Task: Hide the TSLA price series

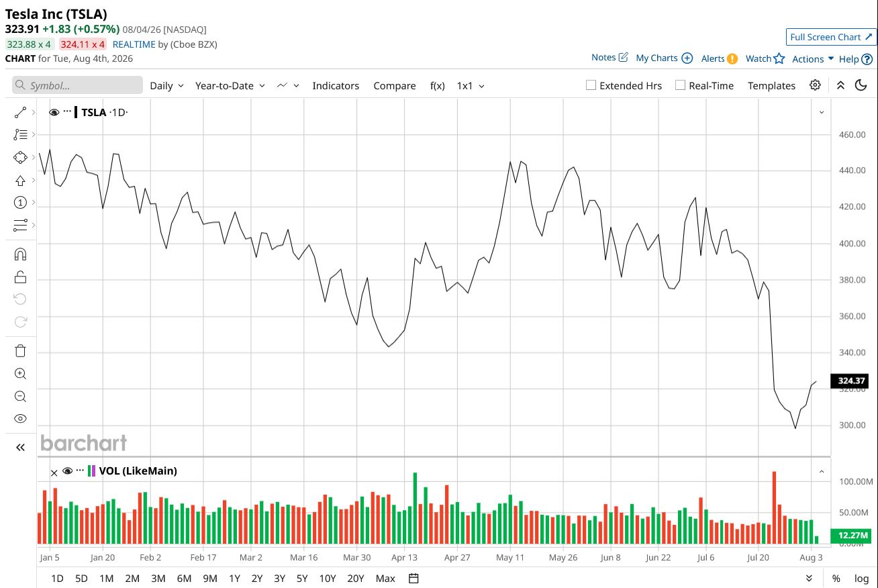Action: point(54,112)
